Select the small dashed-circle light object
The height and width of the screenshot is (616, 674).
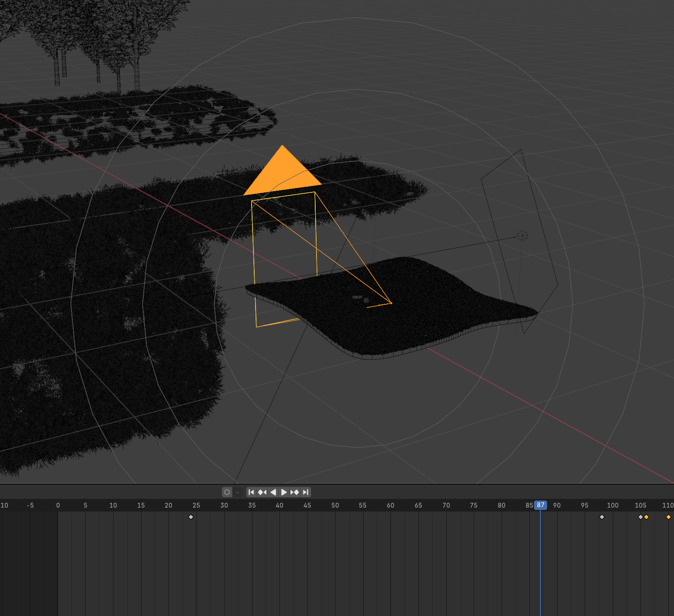pos(522,236)
